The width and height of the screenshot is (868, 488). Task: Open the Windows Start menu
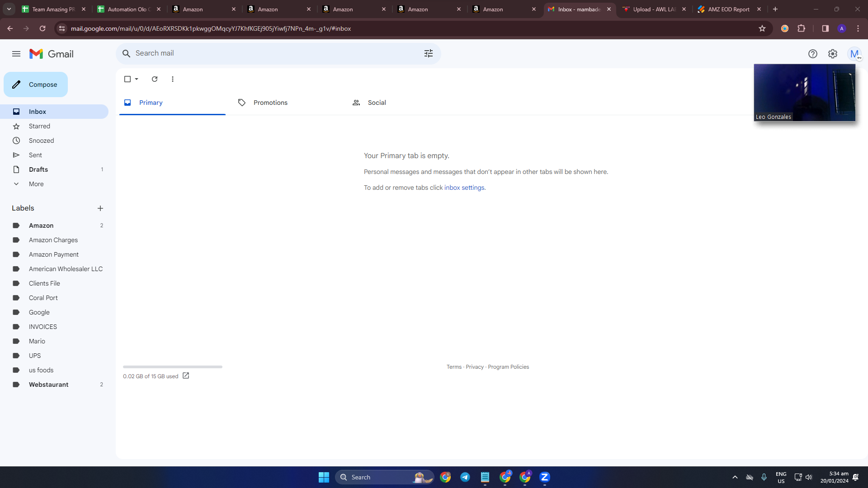point(324,477)
